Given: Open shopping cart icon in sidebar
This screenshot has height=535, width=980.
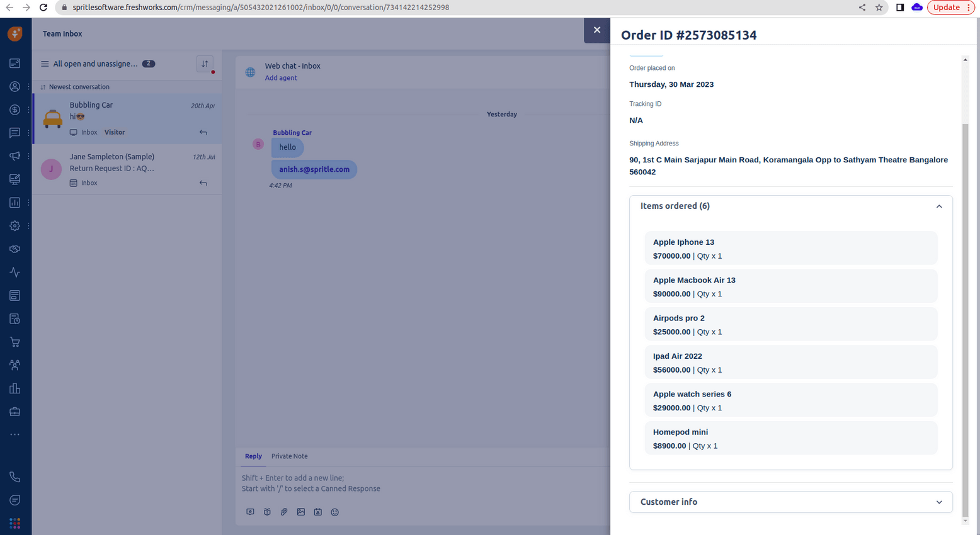Looking at the screenshot, I should tap(14, 342).
